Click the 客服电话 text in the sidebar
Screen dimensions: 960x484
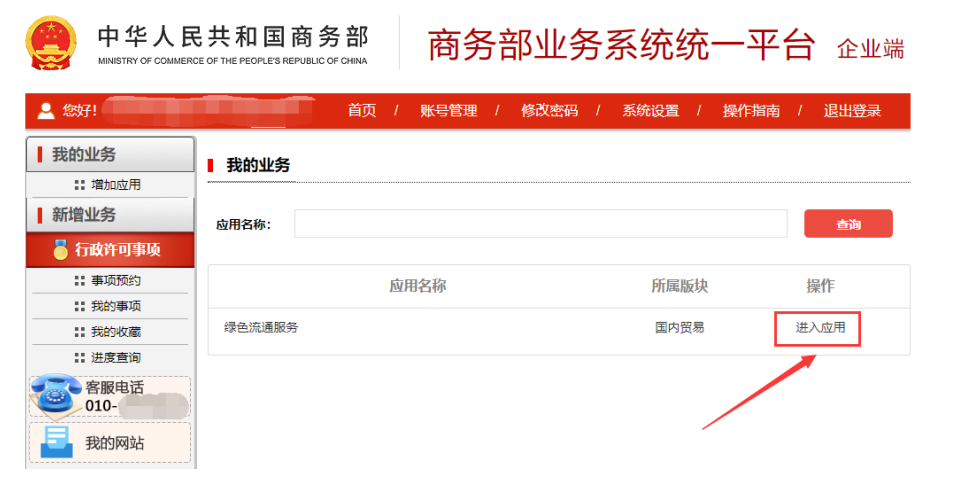click(x=114, y=387)
